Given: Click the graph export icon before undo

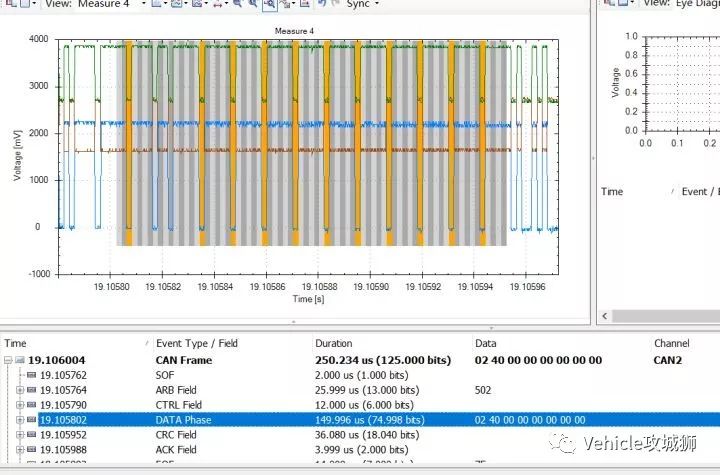Looking at the screenshot, I should 305,3.
